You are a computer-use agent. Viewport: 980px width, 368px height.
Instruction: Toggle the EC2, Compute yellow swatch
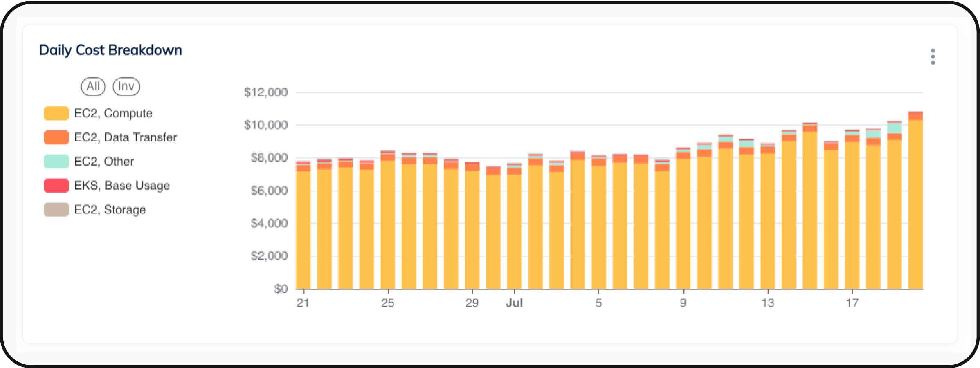[x=56, y=113]
